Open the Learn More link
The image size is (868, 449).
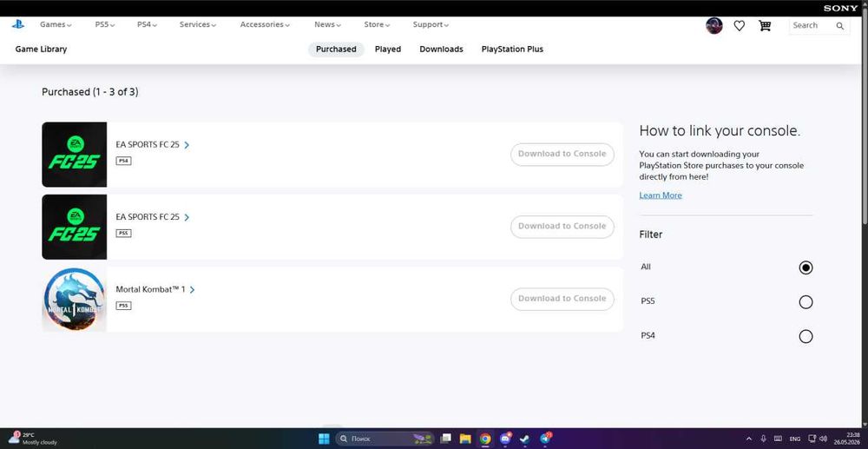[x=661, y=195]
